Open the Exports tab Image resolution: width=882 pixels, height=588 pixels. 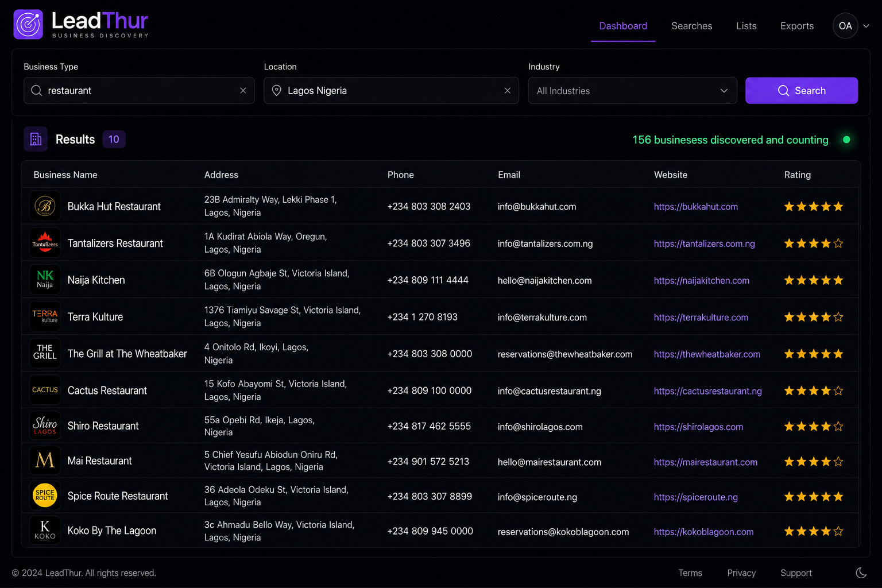pyautogui.click(x=797, y=26)
